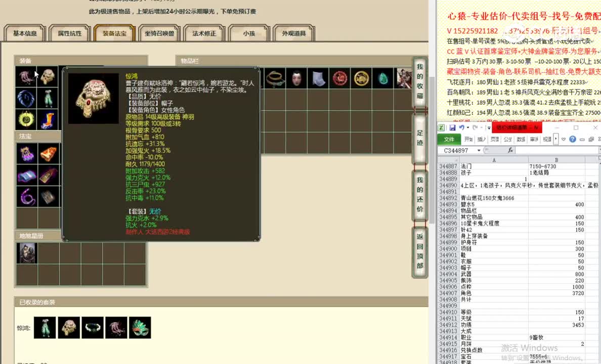Click the Excel Help question mark icon
The image size is (601, 364).
(x=572, y=138)
